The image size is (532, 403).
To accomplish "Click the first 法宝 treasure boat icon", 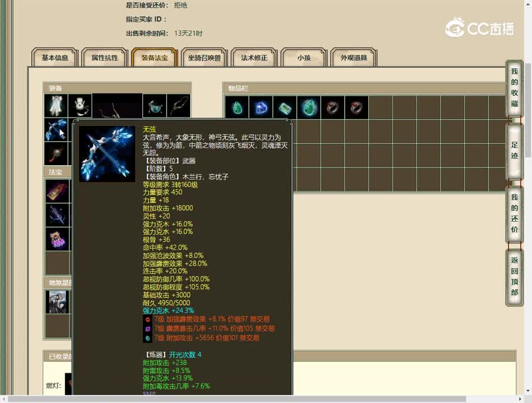I will (x=58, y=190).
